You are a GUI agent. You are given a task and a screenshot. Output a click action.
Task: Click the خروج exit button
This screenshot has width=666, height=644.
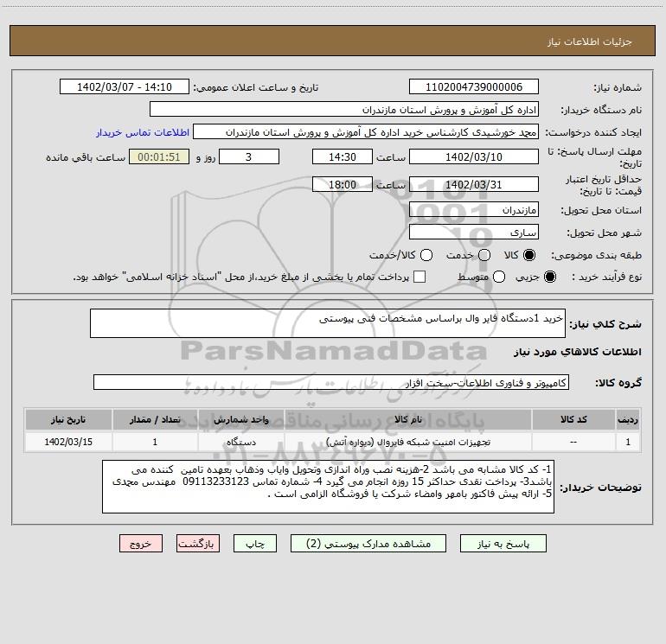[141, 544]
